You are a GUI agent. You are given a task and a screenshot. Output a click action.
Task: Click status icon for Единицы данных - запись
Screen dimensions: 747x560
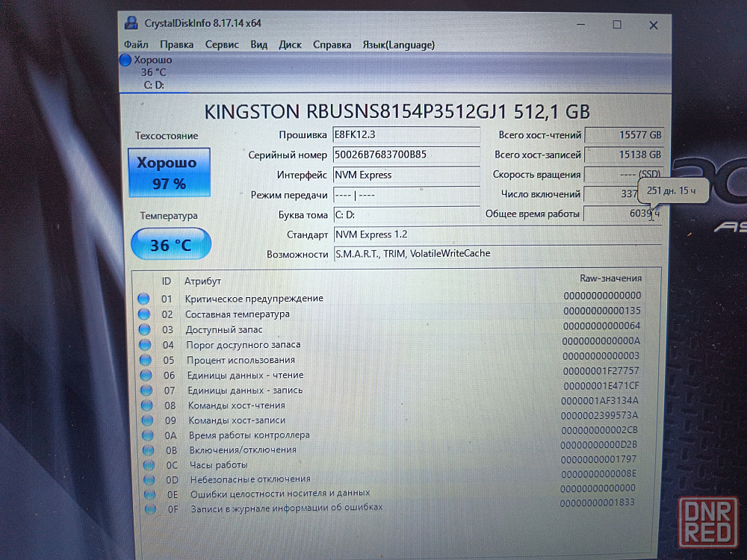(x=146, y=391)
